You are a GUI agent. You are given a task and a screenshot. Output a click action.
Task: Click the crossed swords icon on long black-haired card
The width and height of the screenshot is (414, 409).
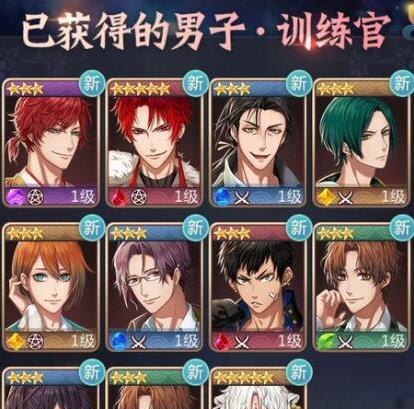(x=242, y=198)
